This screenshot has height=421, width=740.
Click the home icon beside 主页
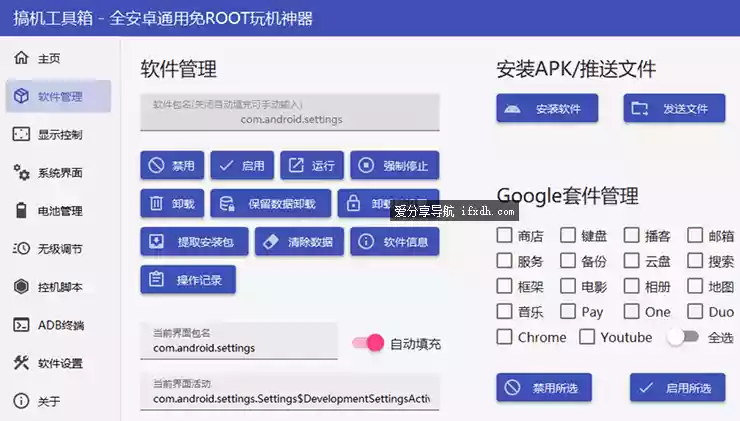coord(21,58)
